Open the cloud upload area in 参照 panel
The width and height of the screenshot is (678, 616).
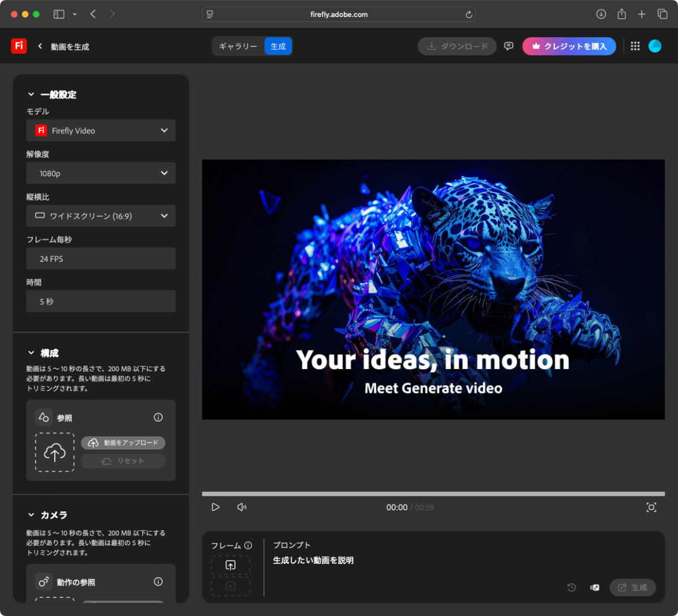click(54, 452)
